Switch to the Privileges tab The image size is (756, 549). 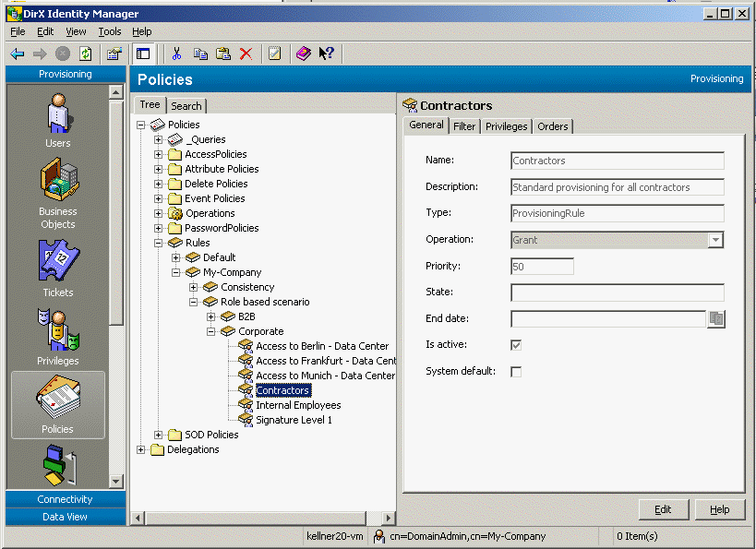click(506, 125)
